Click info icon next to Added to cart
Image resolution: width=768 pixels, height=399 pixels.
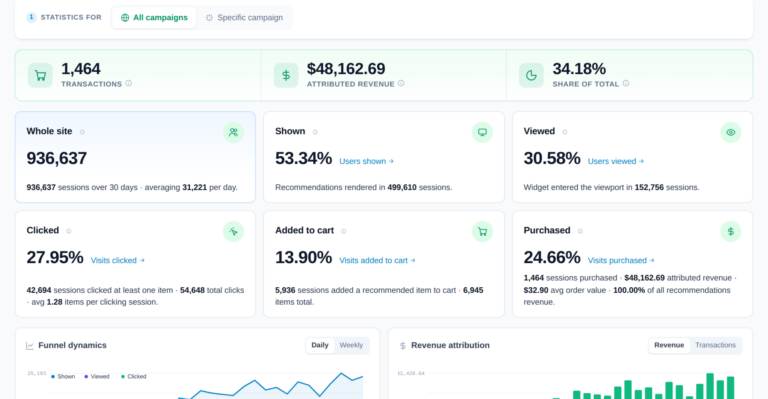344,231
